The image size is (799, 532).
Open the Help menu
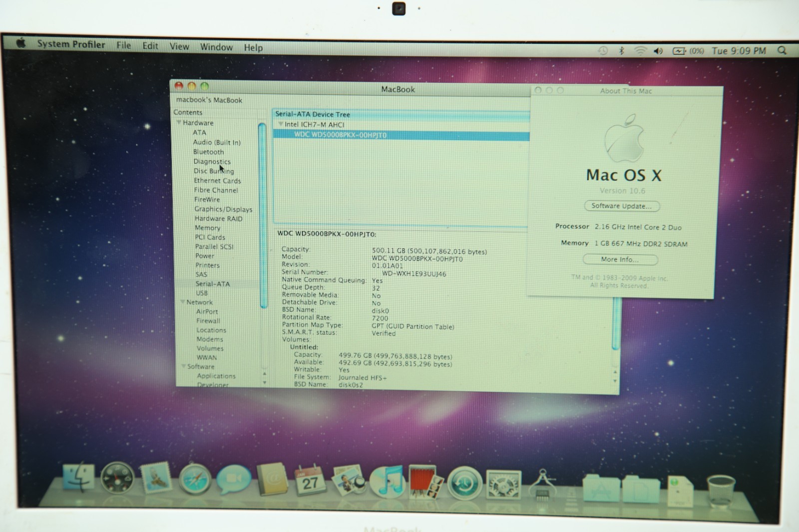click(x=253, y=48)
